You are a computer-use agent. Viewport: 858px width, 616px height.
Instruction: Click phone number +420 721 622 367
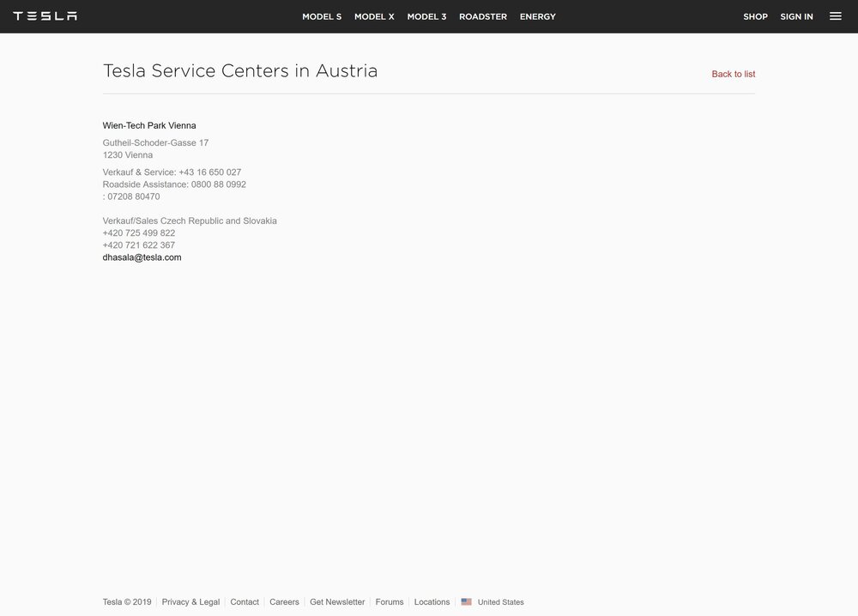[139, 245]
